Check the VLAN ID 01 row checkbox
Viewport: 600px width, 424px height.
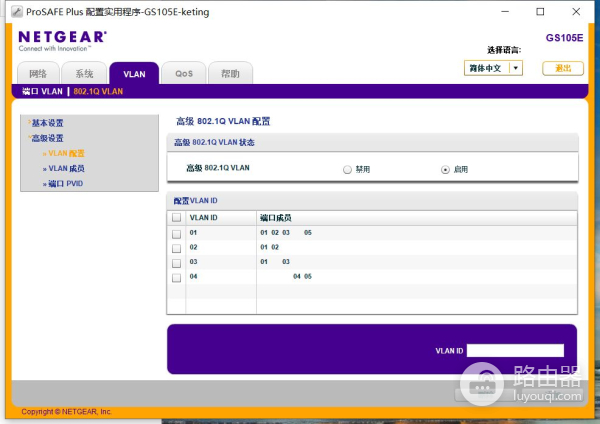pyautogui.click(x=176, y=234)
